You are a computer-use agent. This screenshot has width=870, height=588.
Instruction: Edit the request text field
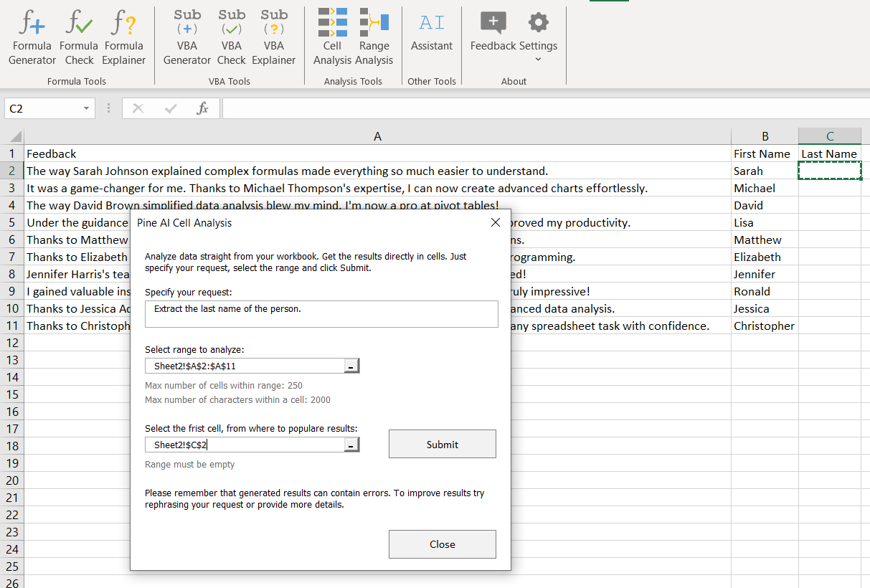tap(321, 313)
